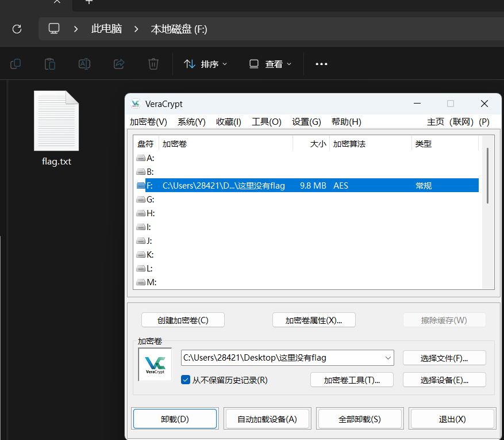This screenshot has height=440, width=504.
Task: Click the 盘符 column header
Action: point(145,144)
